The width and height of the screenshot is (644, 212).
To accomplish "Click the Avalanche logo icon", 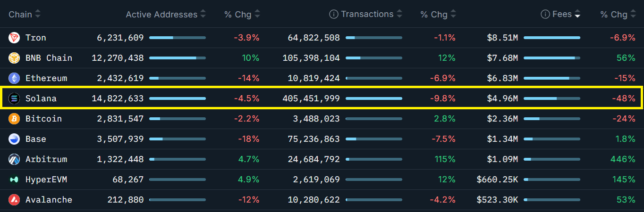I will point(14,200).
